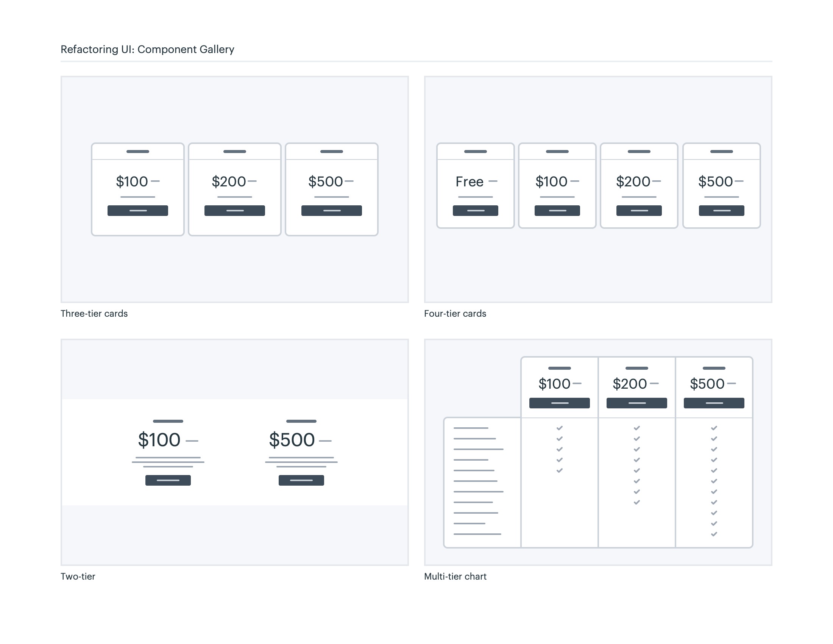Screen dimensions: 833x644
Task: Open the Four-tier cards caption link
Action: click(455, 314)
